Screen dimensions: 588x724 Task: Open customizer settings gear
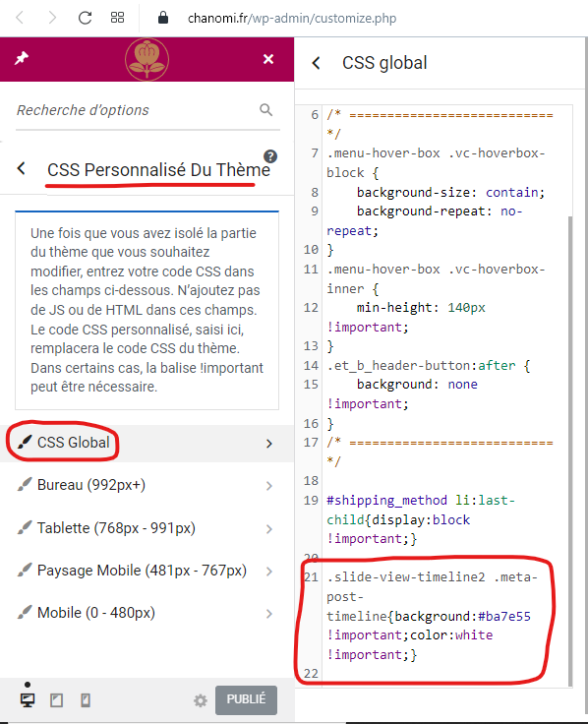tap(201, 701)
